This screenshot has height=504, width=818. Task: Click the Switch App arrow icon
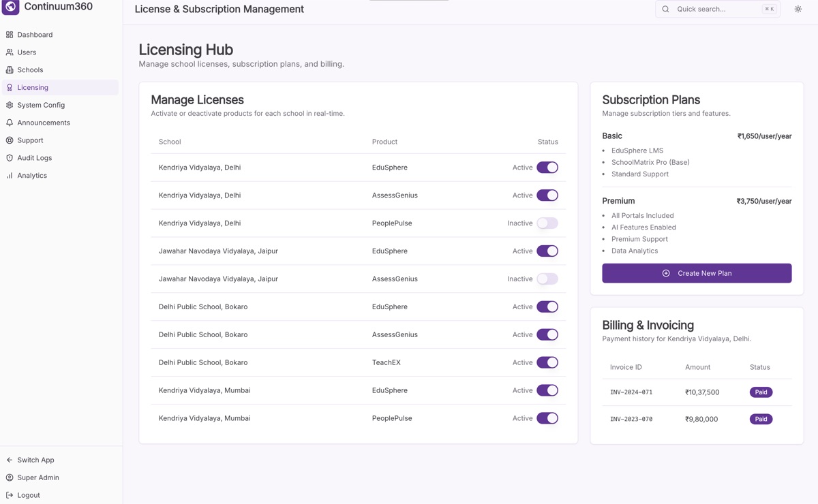[10, 460]
